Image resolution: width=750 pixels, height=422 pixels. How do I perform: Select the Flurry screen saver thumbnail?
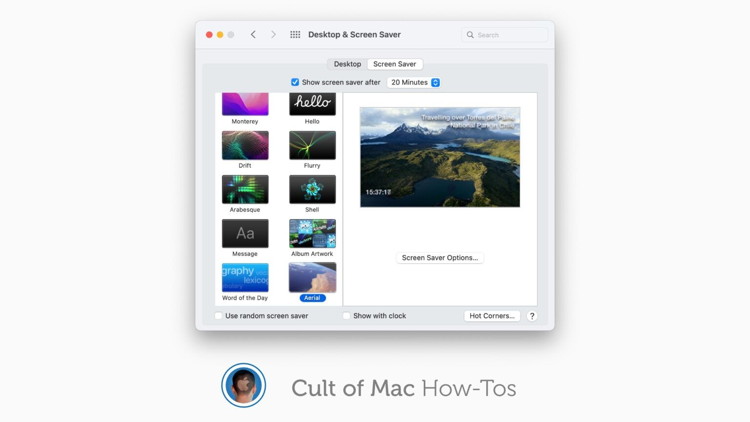click(312, 145)
